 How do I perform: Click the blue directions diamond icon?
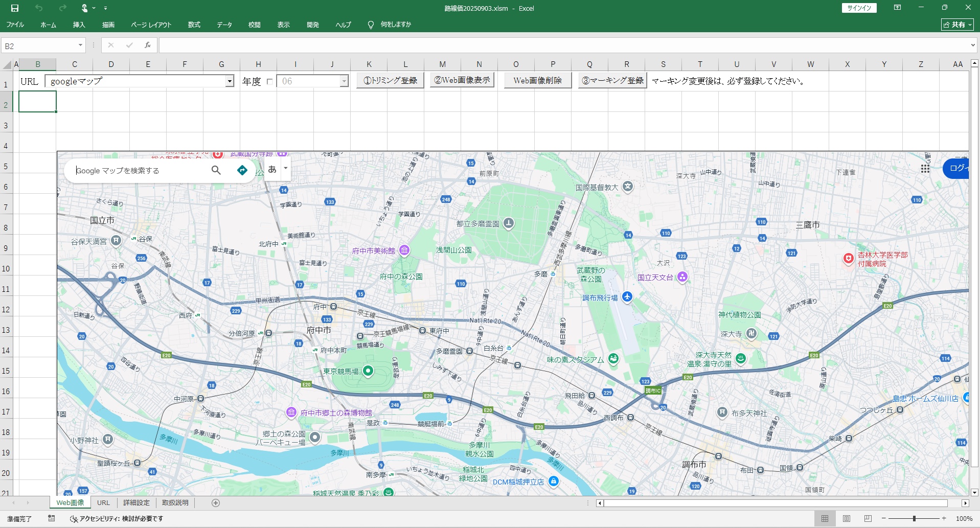click(x=242, y=170)
